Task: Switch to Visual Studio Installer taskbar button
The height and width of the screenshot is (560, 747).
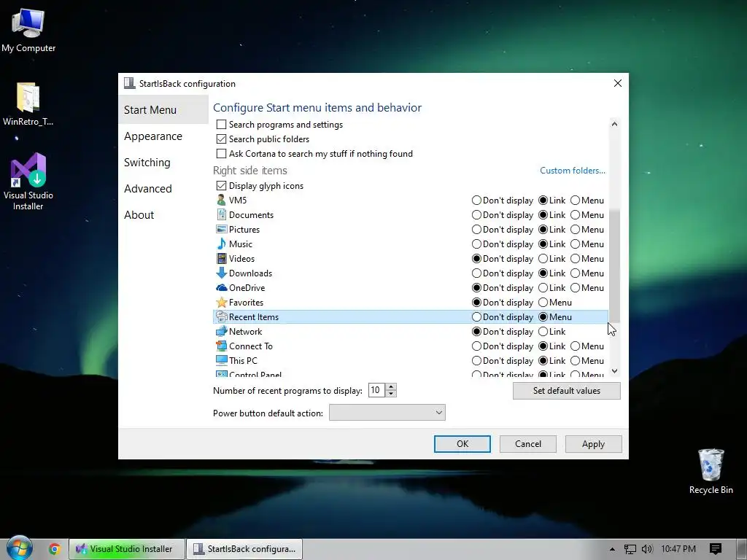Action: 127,549
